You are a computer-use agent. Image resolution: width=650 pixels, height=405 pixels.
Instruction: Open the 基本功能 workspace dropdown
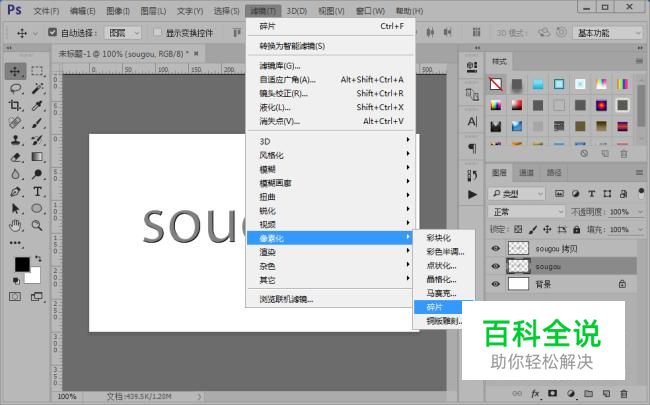(x=608, y=33)
